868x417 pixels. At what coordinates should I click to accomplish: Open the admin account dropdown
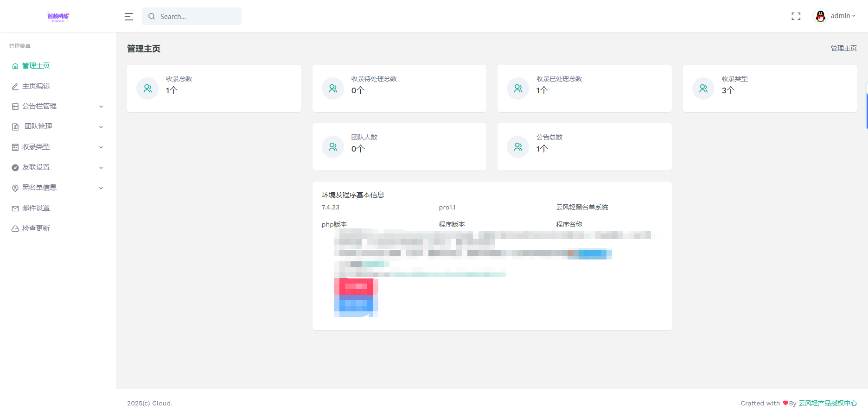pos(840,15)
